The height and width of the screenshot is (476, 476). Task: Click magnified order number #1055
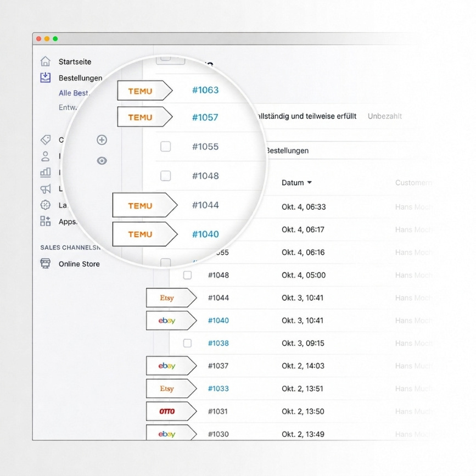coord(205,147)
